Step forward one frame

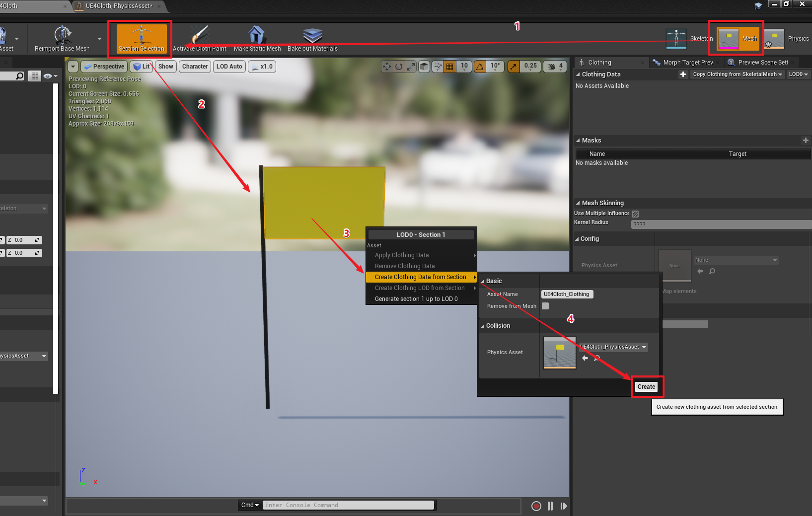point(564,506)
